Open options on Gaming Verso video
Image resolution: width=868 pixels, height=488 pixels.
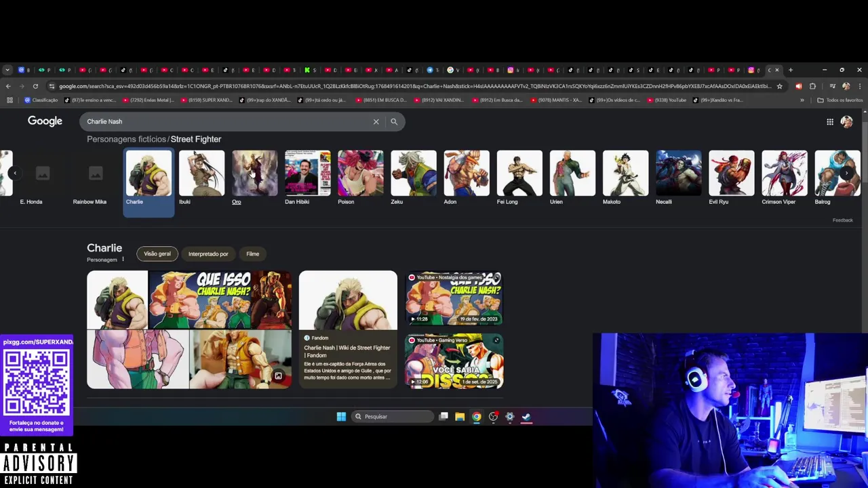[x=496, y=340]
